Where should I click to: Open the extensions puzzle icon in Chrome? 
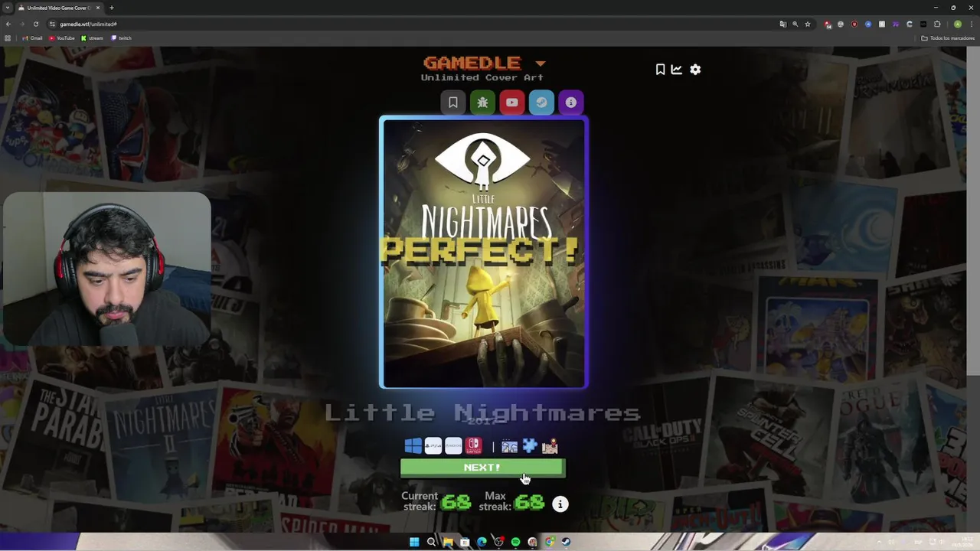(937, 24)
